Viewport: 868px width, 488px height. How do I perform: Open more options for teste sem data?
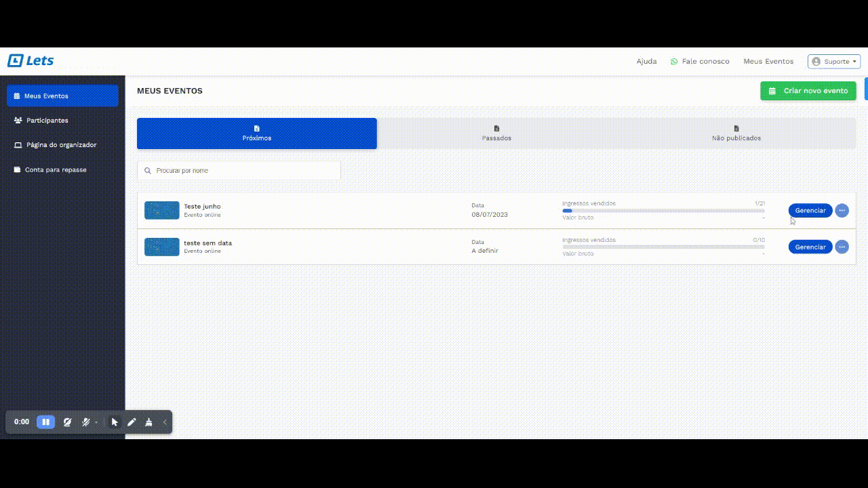coord(842,247)
